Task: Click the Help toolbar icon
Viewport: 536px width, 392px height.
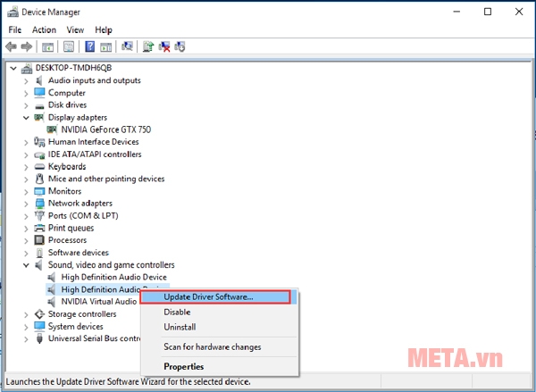Action: pyautogui.click(x=90, y=46)
